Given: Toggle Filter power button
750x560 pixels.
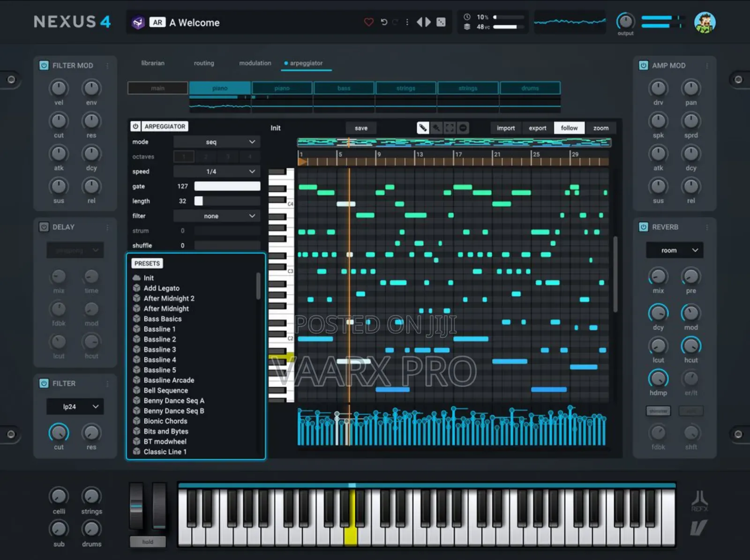Looking at the screenshot, I should point(44,383).
